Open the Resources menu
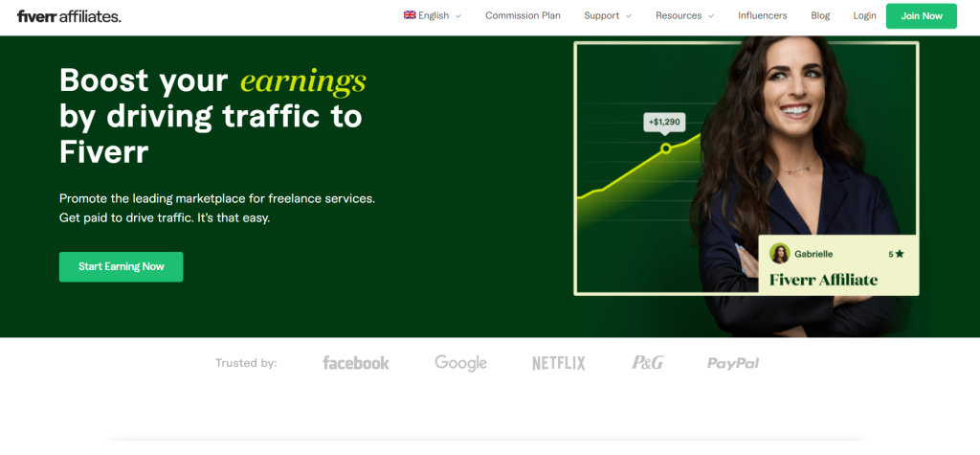980x455 pixels. 679,15
